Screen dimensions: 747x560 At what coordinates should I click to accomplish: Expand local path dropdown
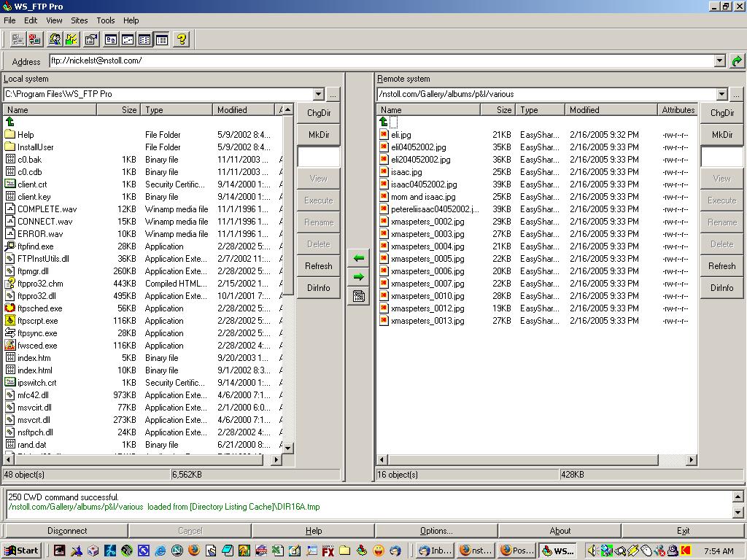pos(318,94)
